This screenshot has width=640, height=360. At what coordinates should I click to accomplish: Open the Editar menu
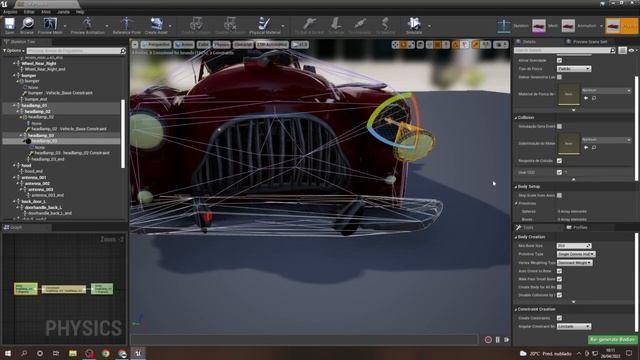(29, 12)
